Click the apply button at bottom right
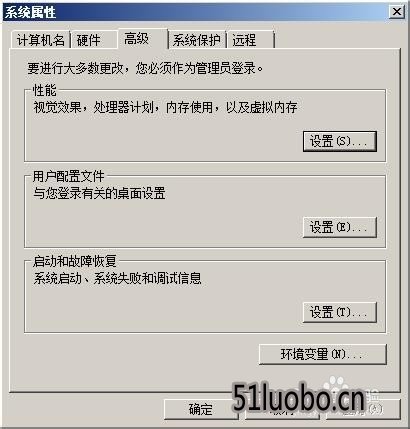This screenshot has height=429, width=410. (x=363, y=409)
